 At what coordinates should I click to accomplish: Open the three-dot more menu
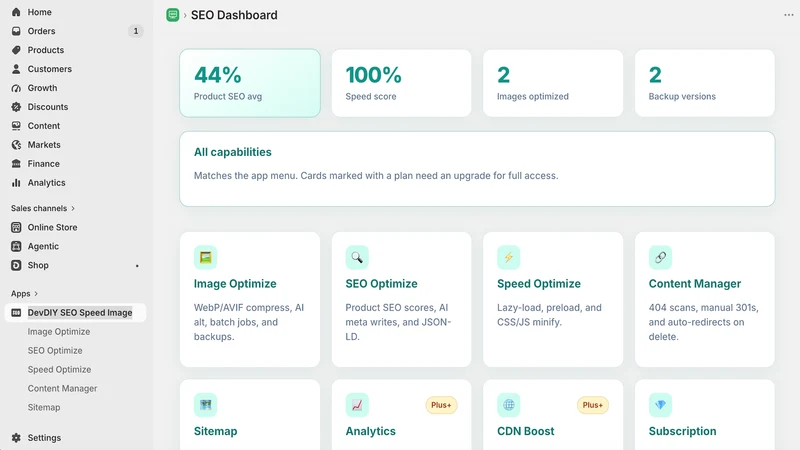(x=789, y=15)
